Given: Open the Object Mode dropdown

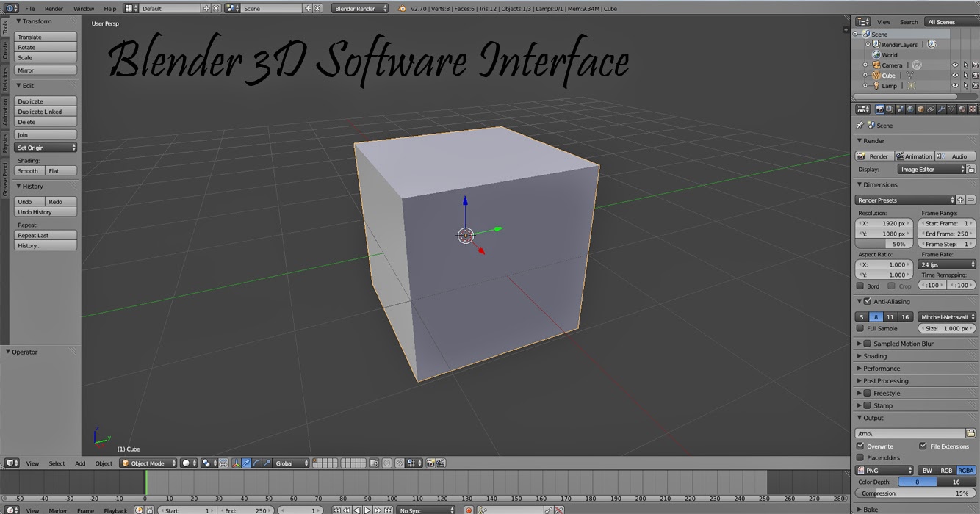Looking at the screenshot, I should coord(149,463).
